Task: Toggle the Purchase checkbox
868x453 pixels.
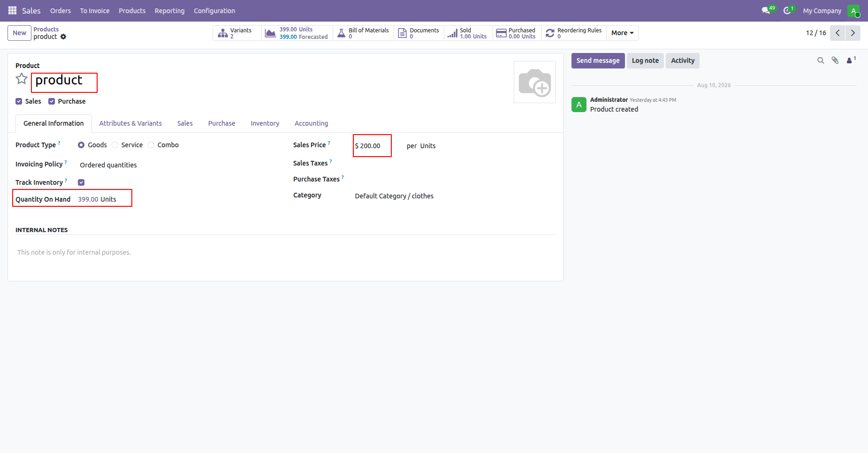Action: pyautogui.click(x=52, y=101)
